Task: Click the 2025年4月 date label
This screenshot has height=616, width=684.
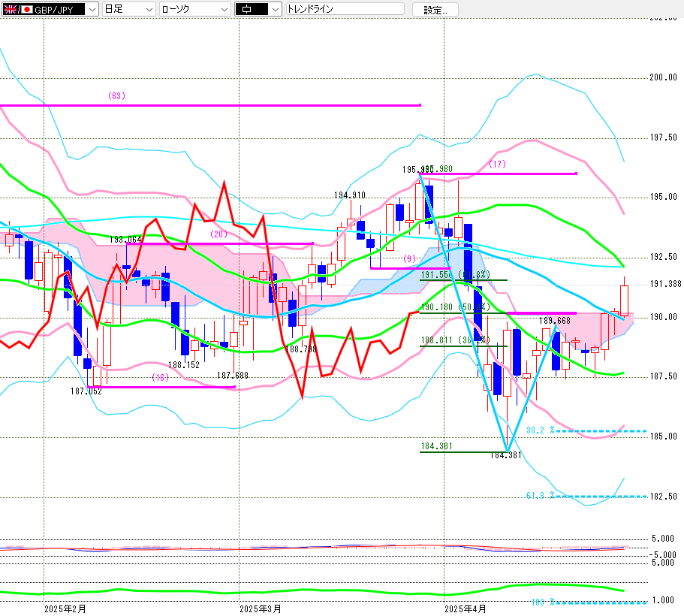Action: pyautogui.click(x=466, y=609)
